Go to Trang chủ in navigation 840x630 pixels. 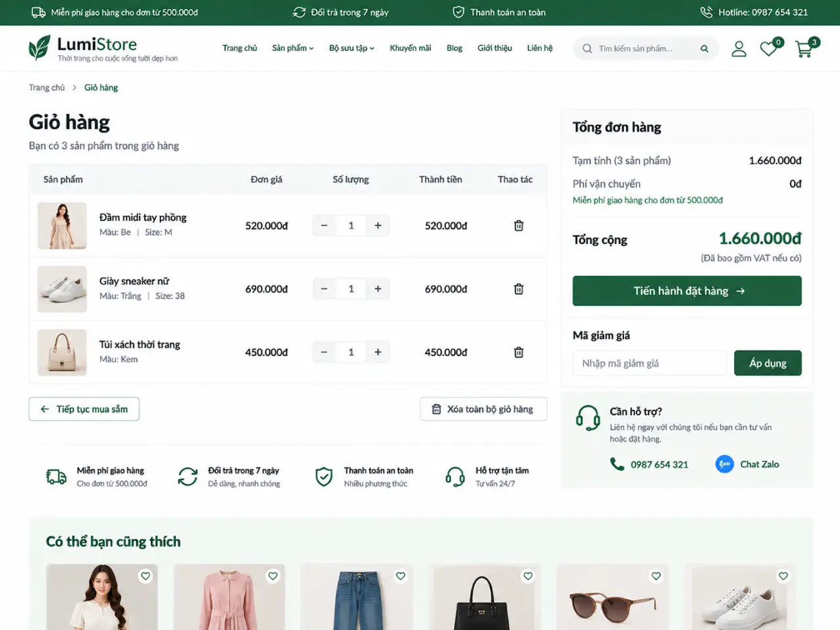coord(240,48)
